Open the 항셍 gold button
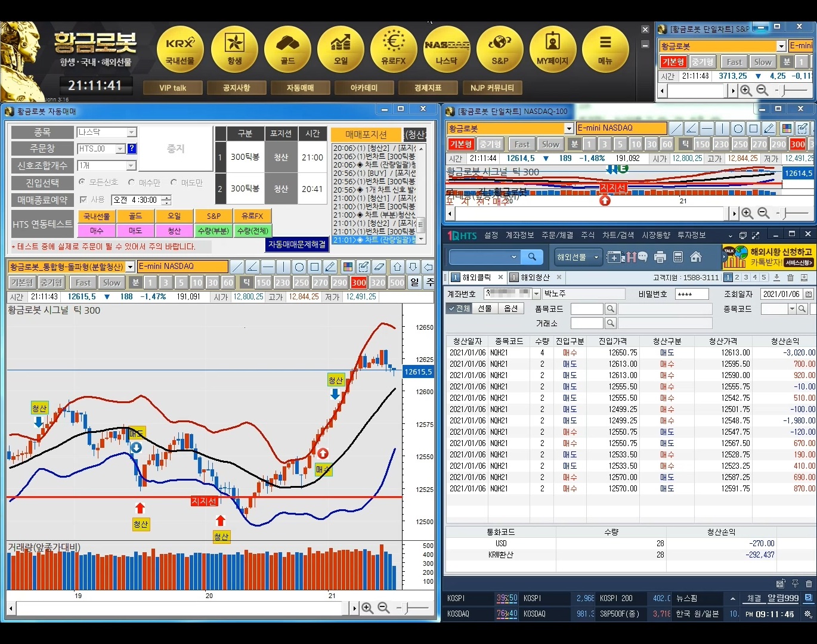Screen dimensions: 817x644 tap(234, 49)
